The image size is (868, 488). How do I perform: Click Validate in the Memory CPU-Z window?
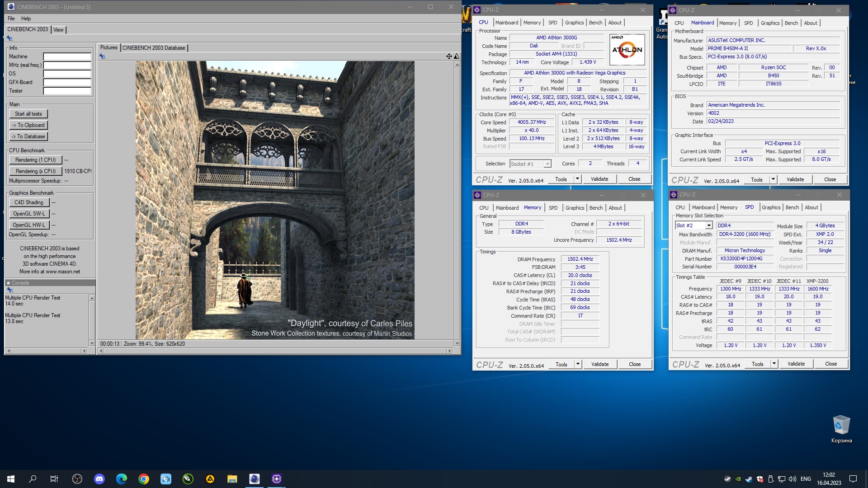[x=600, y=364]
